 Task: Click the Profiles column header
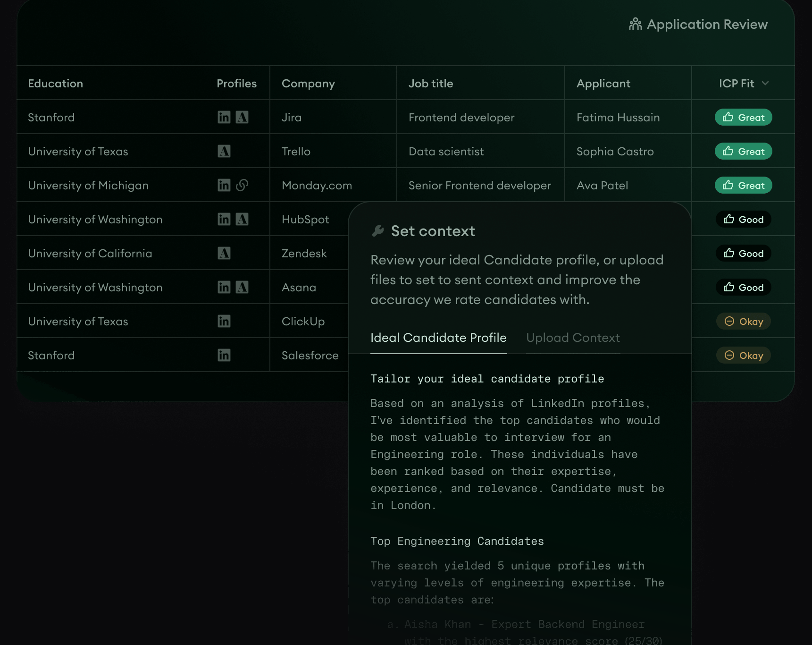pos(236,83)
